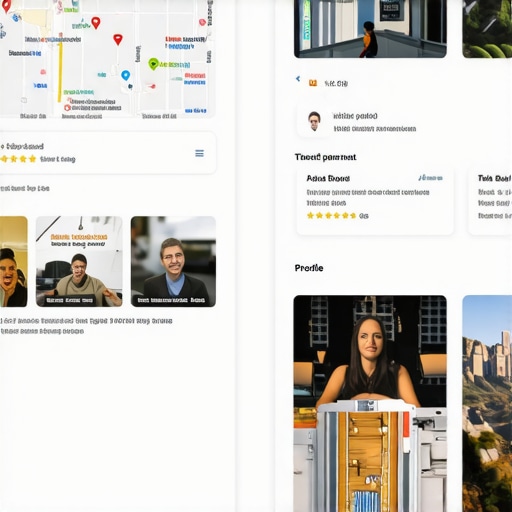512x512 pixels.
Task: Click the blue back arrow
Action: coord(298,79)
